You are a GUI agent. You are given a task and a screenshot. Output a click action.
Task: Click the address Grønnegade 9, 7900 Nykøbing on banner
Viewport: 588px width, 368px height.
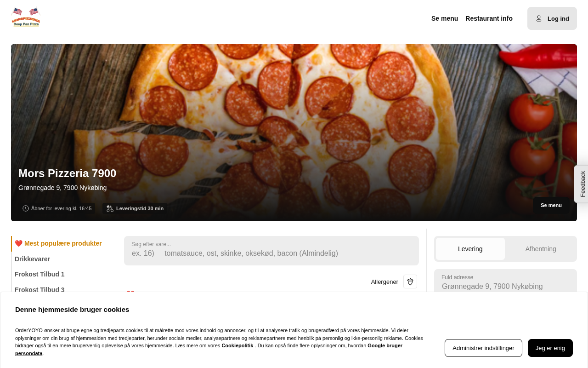point(62,188)
